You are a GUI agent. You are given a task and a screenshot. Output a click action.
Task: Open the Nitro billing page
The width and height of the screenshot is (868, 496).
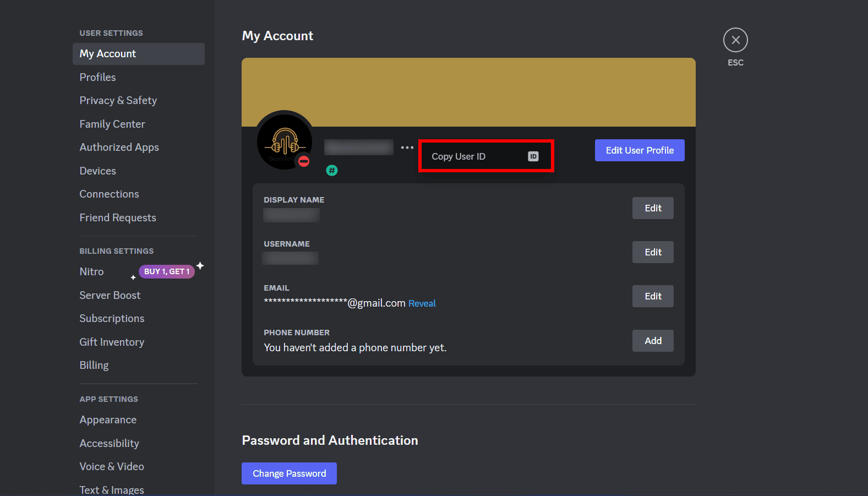[x=91, y=271]
